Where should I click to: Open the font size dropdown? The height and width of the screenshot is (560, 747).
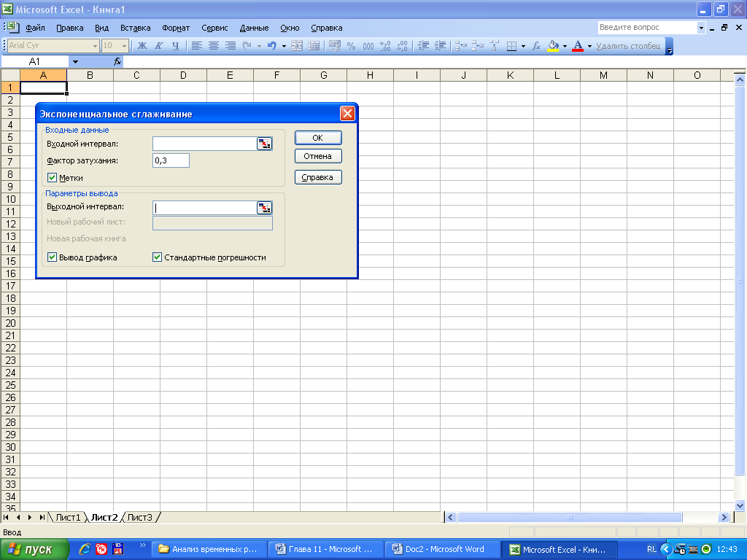124,46
